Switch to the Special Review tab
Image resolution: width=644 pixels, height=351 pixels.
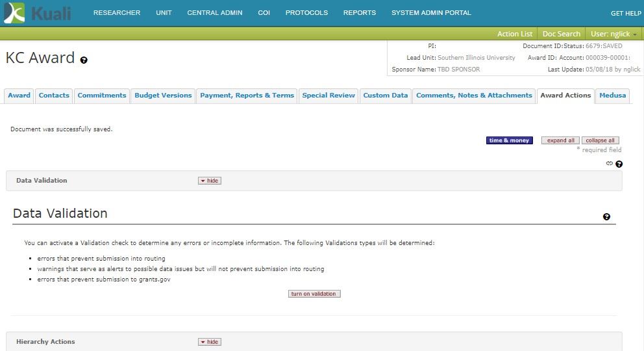[x=328, y=96]
